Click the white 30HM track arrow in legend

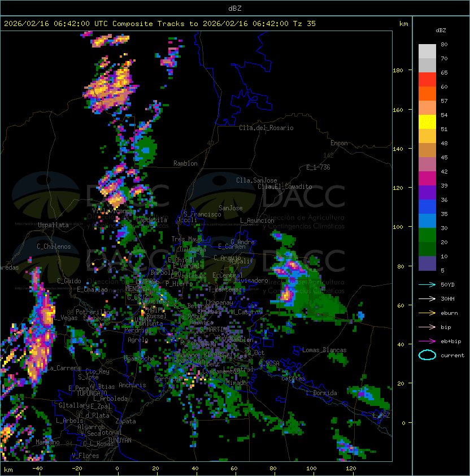(x=427, y=299)
